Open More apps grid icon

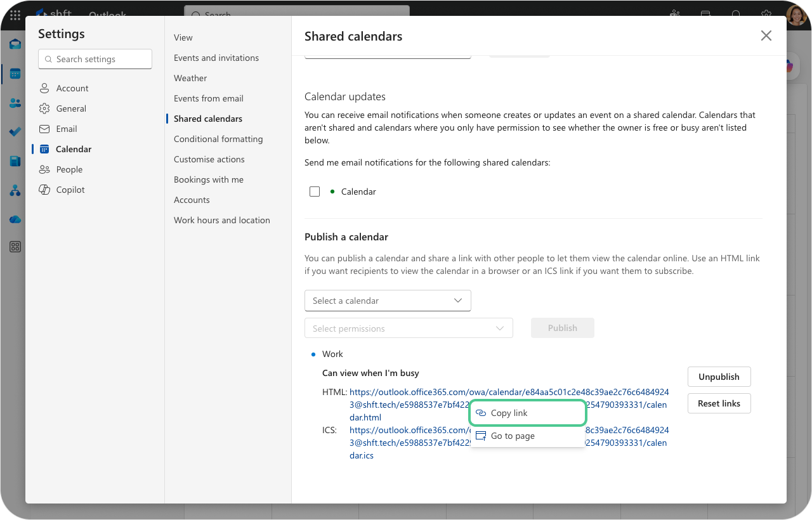coord(15,247)
